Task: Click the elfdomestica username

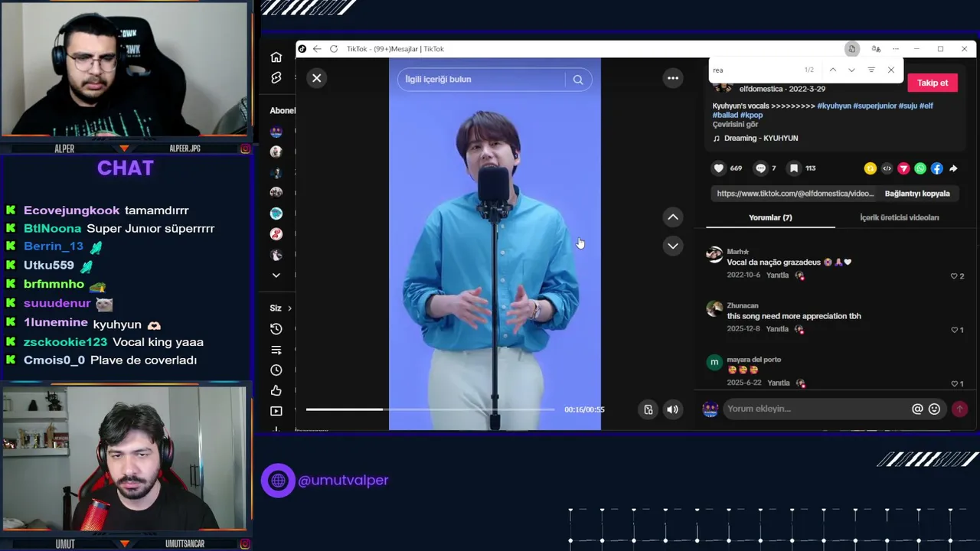Action: point(761,90)
